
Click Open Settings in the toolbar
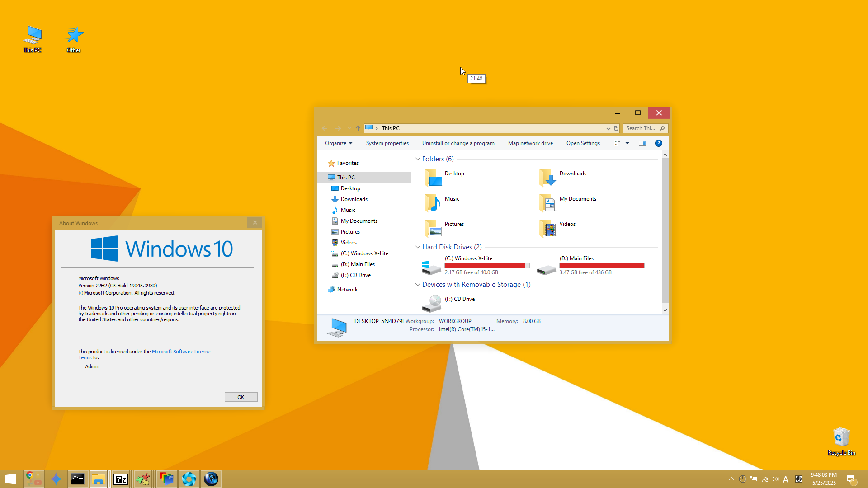pyautogui.click(x=583, y=143)
